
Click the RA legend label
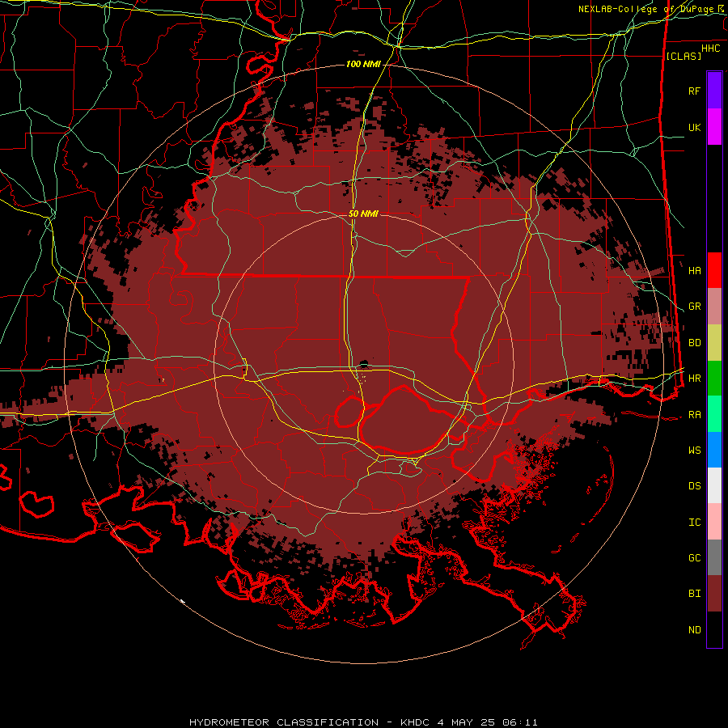694,415
